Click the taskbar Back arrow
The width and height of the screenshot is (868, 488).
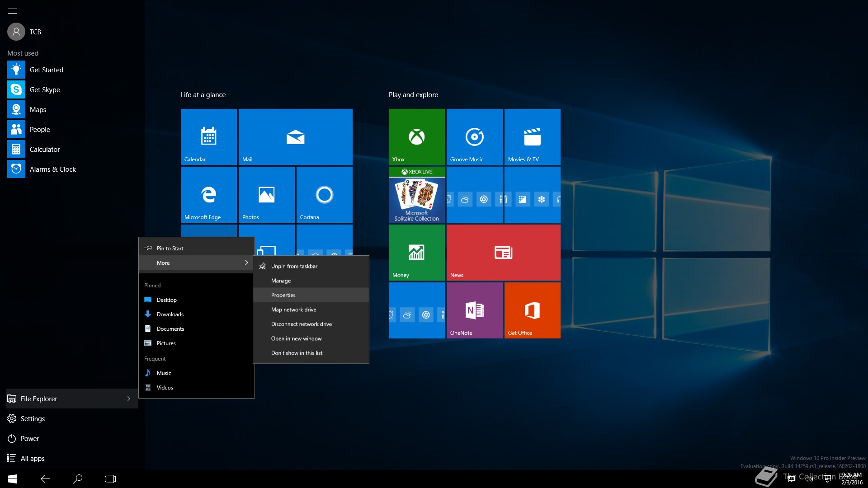tap(45, 479)
